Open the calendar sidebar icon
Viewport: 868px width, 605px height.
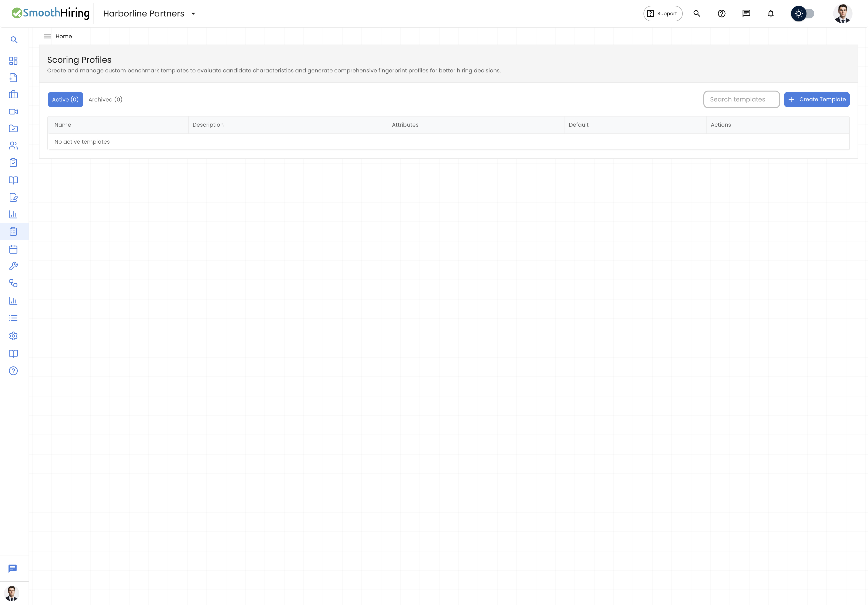pos(13,249)
